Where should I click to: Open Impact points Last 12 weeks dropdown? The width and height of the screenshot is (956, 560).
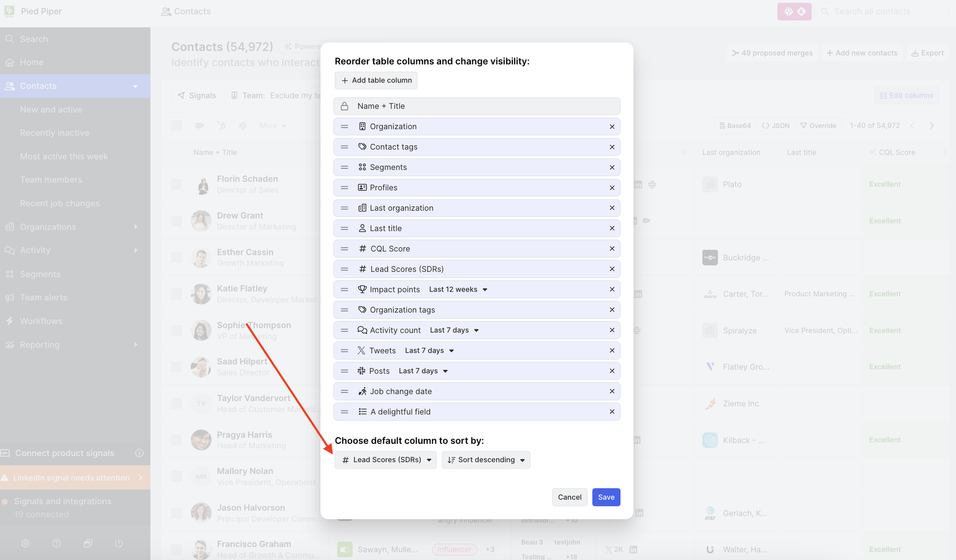pyautogui.click(x=458, y=289)
